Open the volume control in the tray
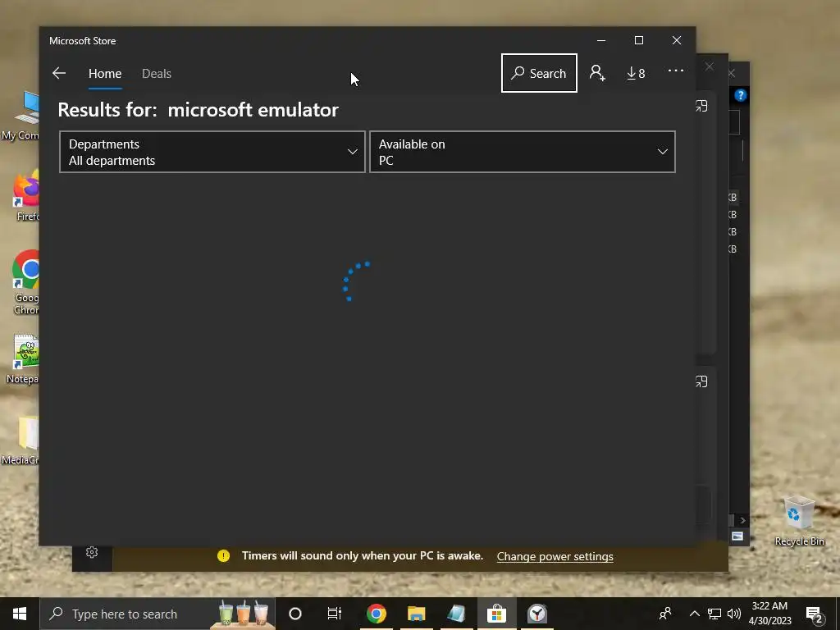840x630 pixels. (734, 614)
